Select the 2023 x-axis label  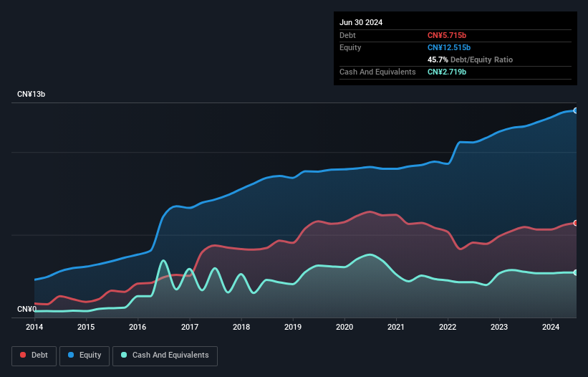499,327
